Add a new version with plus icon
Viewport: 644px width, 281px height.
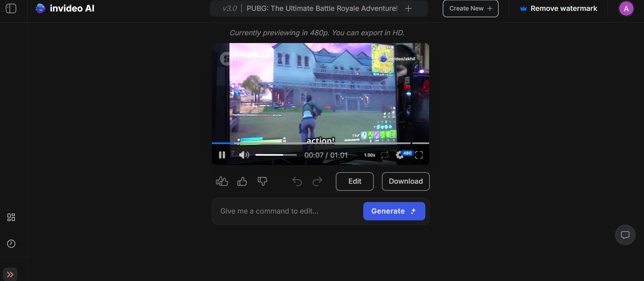408,8
